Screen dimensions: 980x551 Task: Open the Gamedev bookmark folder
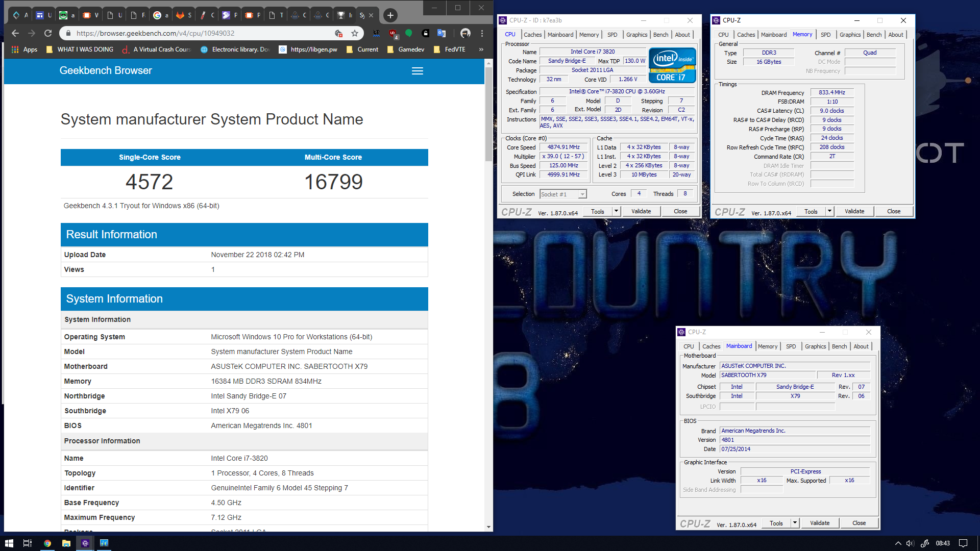tap(406, 49)
